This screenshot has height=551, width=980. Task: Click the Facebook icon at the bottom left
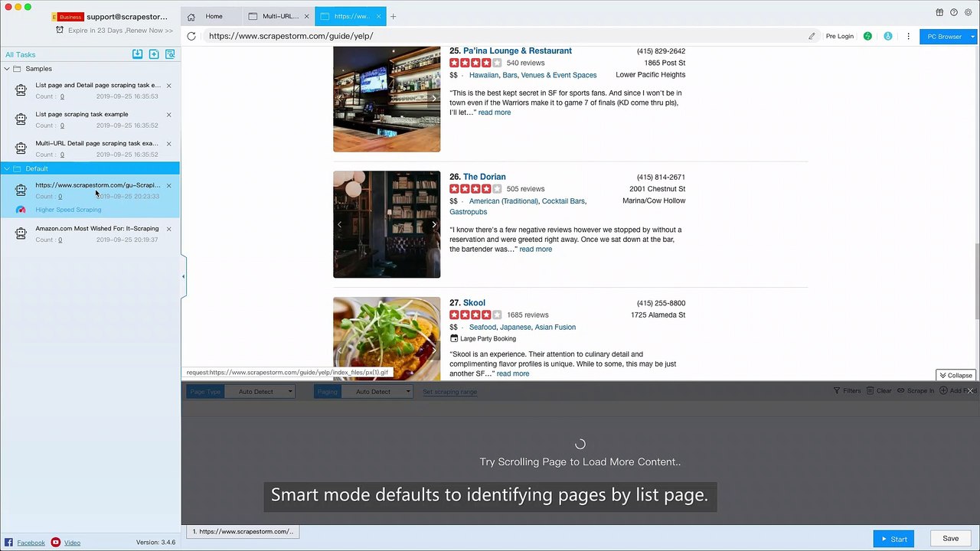coord(8,543)
